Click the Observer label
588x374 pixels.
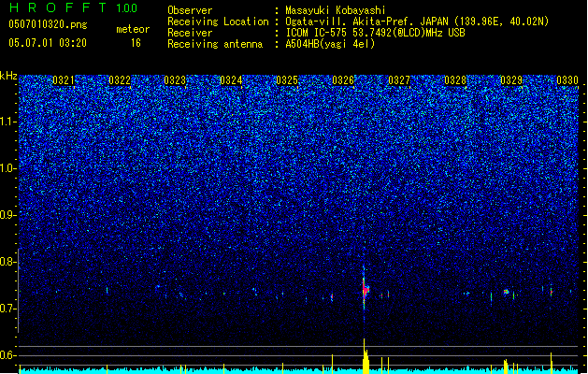pos(190,10)
